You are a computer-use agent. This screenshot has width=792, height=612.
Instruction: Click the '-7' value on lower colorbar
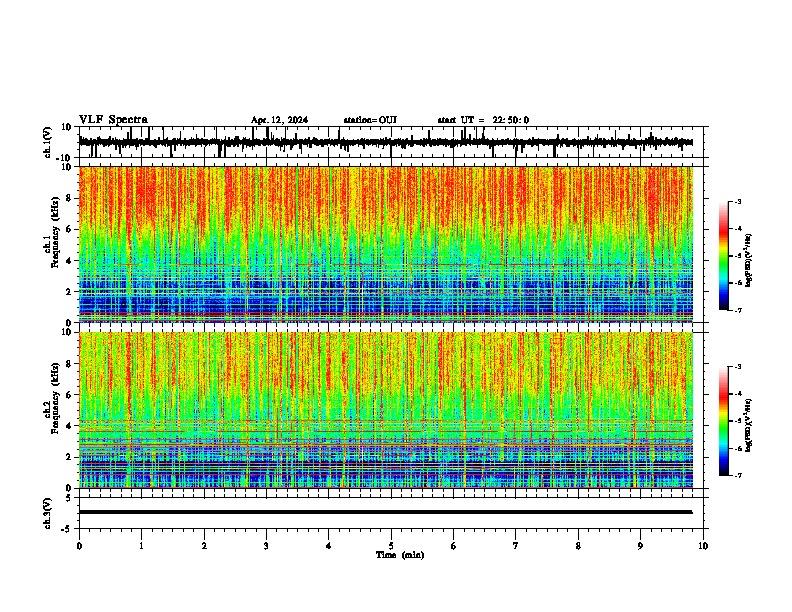[x=737, y=476]
